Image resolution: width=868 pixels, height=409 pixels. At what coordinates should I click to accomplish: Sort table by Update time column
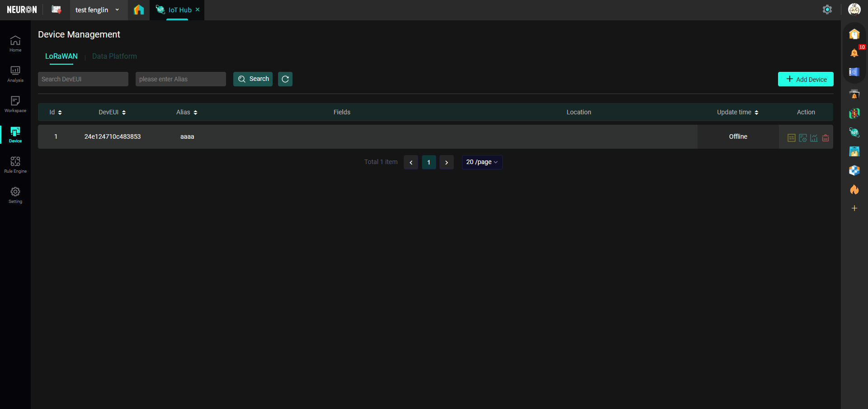737,112
